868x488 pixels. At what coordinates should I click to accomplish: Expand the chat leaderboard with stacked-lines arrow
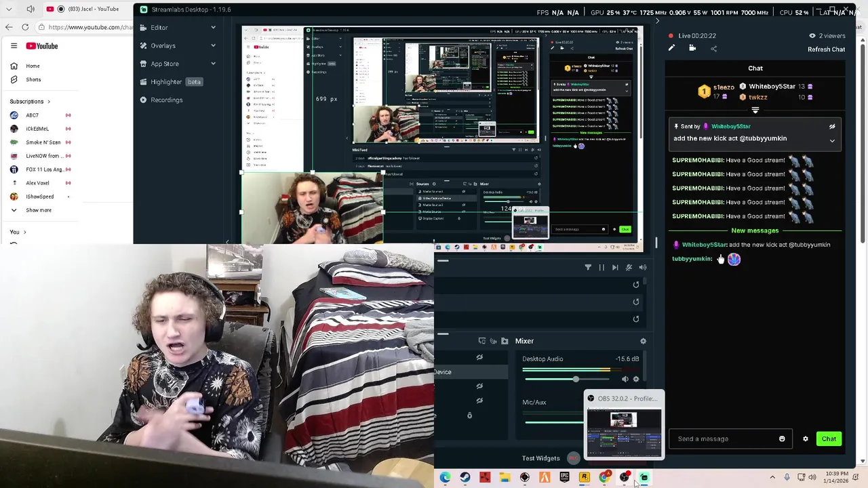click(755, 110)
